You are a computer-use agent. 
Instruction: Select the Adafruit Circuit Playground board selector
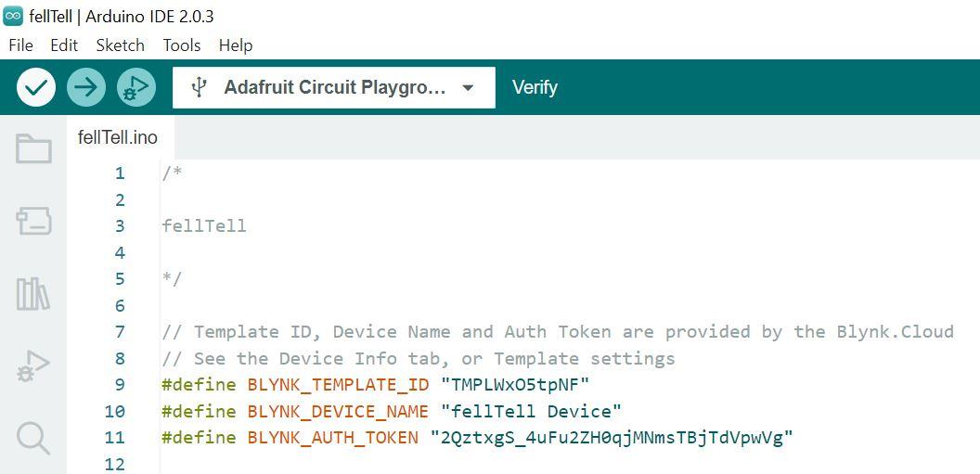(334, 88)
